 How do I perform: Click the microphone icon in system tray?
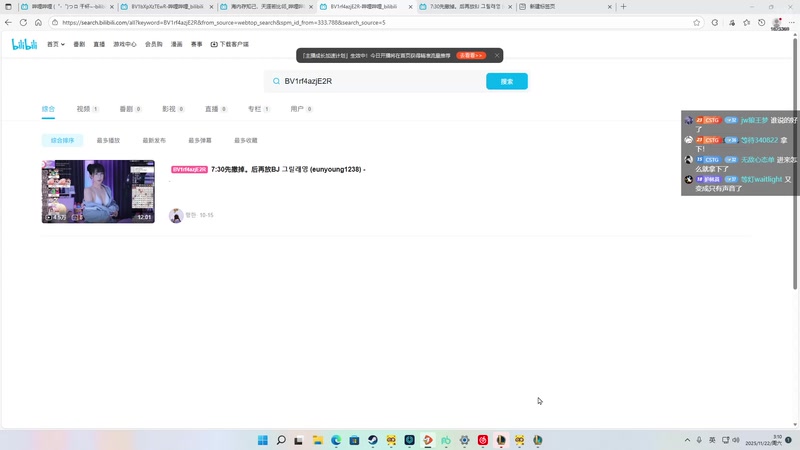[699, 440]
